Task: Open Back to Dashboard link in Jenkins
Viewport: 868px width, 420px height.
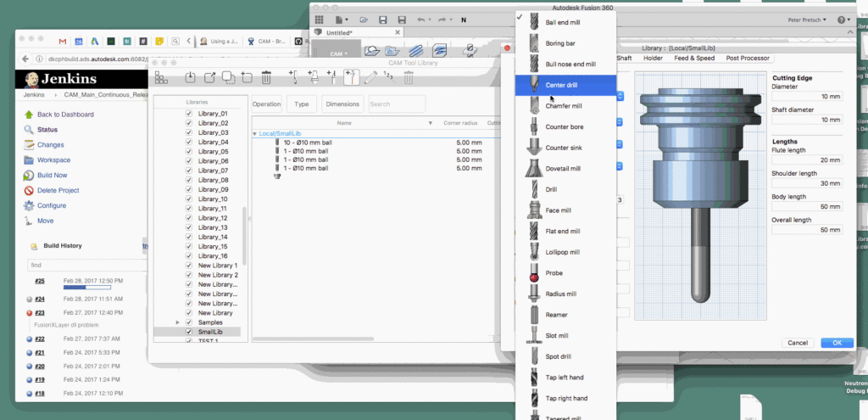Action: [65, 115]
